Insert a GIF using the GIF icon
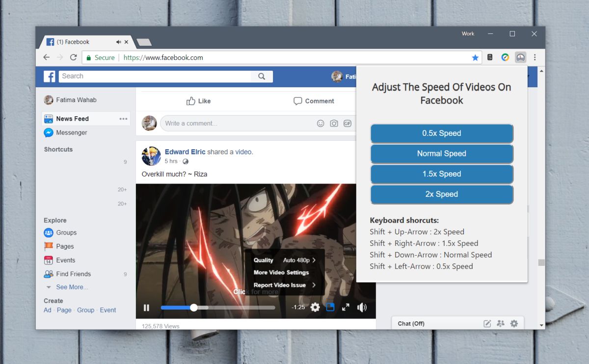This screenshot has height=364, width=589. (348, 123)
